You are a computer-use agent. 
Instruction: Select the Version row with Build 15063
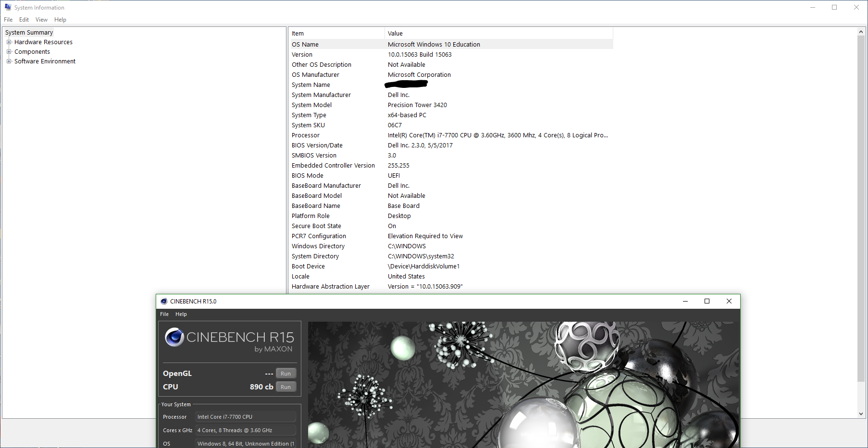pos(451,55)
